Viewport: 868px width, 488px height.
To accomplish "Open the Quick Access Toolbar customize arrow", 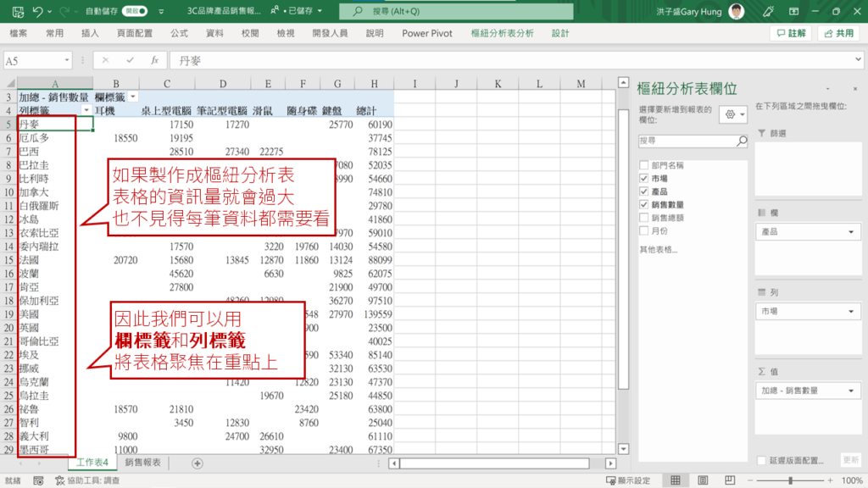I will click(x=161, y=11).
